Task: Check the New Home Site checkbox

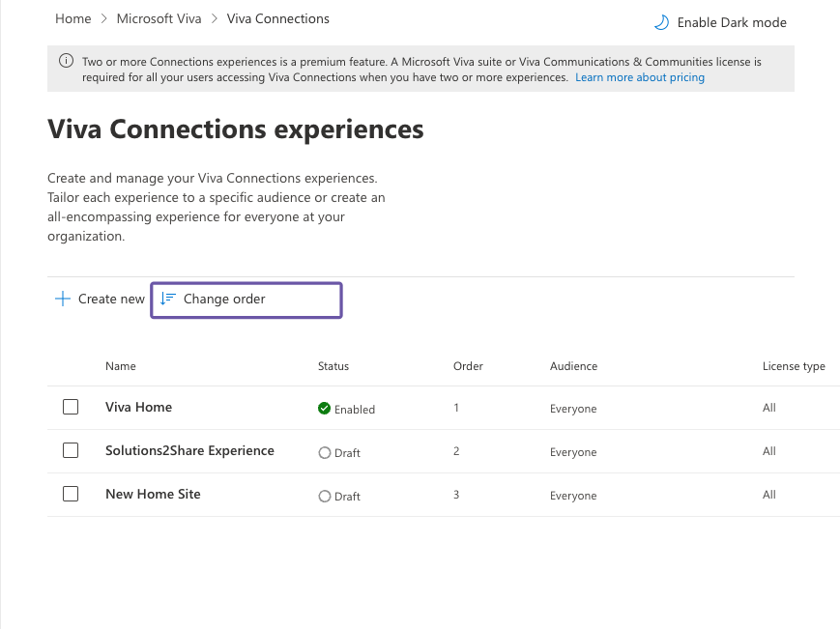Action: pos(71,494)
